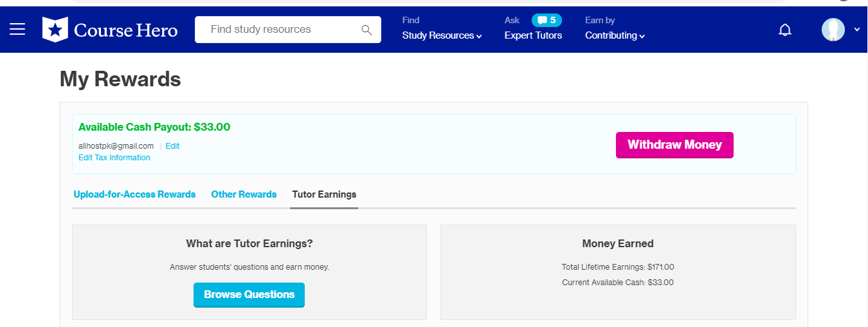Open Ask Expert Tutors menu item
The width and height of the screenshot is (868, 327).
[533, 35]
